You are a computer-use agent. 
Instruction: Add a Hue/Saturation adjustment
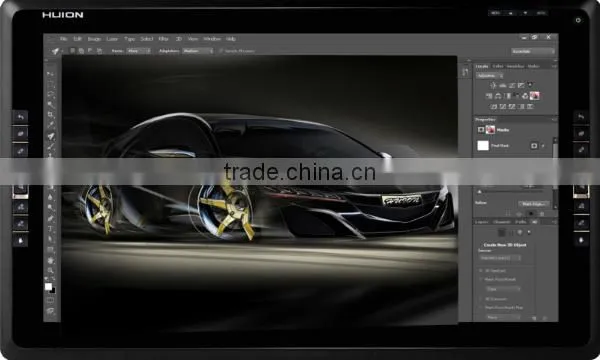click(489, 96)
